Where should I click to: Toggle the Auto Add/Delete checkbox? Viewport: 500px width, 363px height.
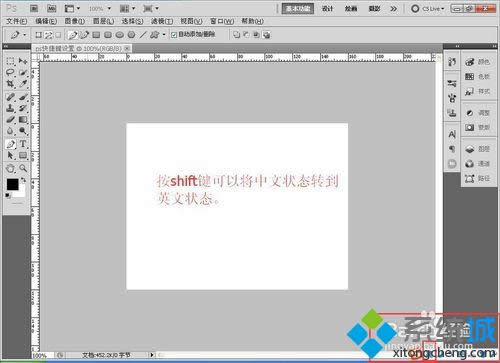(x=174, y=35)
